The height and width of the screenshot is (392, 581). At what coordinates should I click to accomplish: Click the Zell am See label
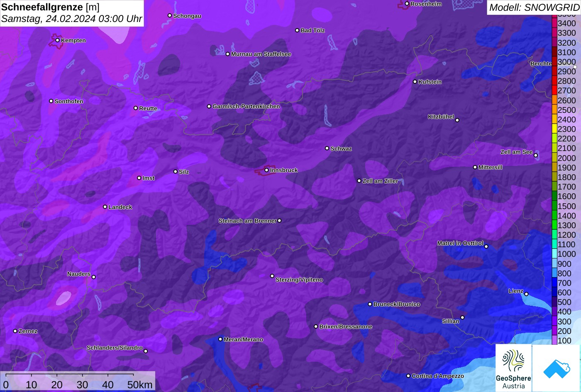pyautogui.click(x=516, y=152)
